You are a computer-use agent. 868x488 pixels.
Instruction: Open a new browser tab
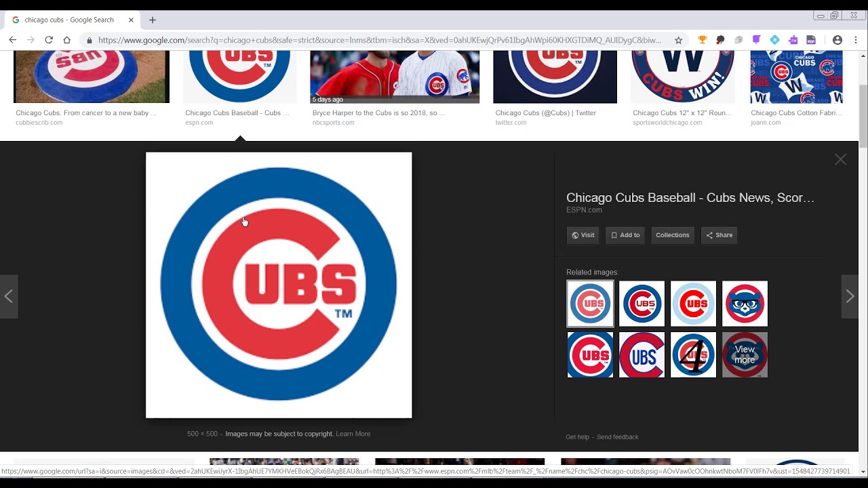[x=153, y=20]
